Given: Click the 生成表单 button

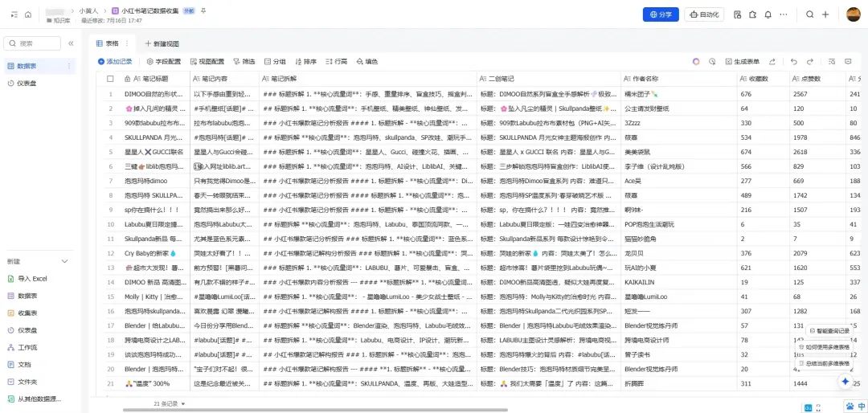Looking at the screenshot, I should click(x=743, y=61).
